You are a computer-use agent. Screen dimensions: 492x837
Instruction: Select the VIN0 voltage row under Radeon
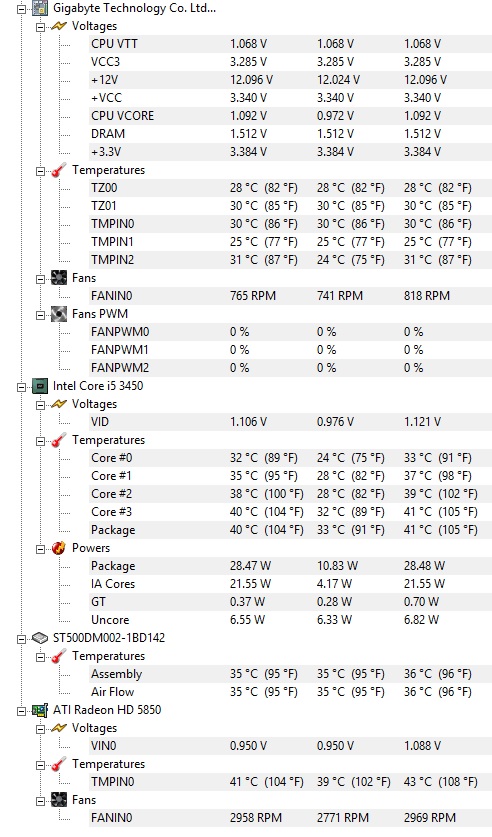tap(290, 746)
